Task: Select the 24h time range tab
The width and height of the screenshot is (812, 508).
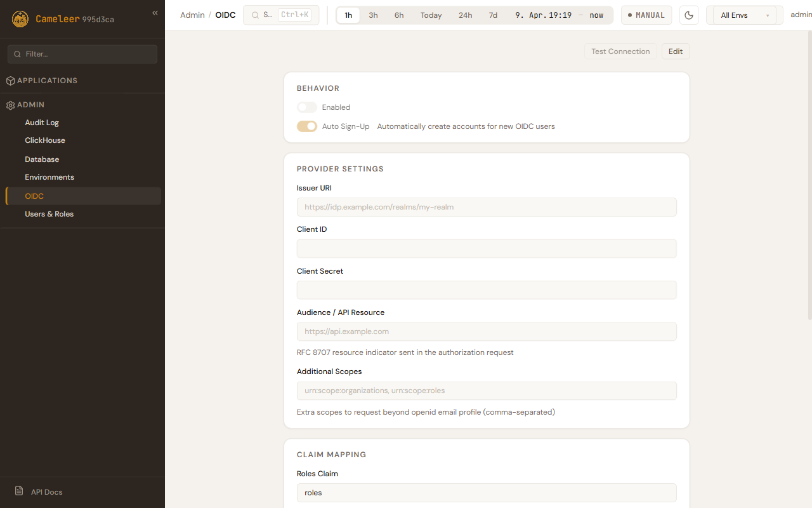Action: (465, 15)
